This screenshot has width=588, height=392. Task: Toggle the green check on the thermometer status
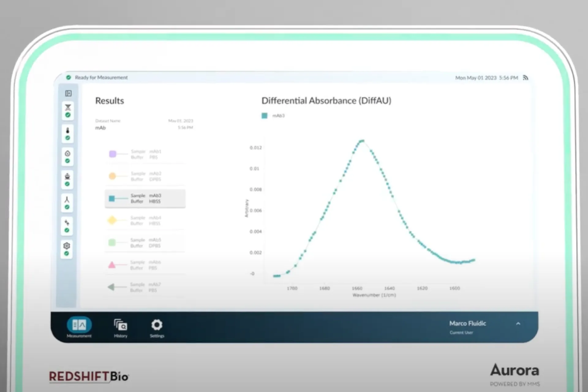(x=68, y=138)
